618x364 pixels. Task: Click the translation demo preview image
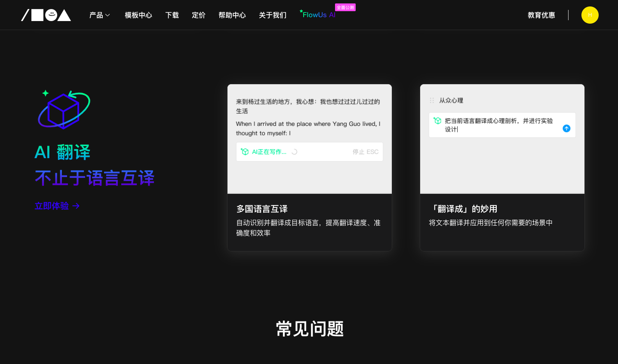tap(310, 139)
